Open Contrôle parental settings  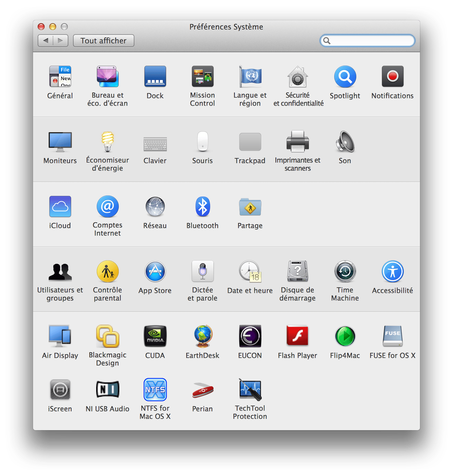pyautogui.click(x=107, y=271)
